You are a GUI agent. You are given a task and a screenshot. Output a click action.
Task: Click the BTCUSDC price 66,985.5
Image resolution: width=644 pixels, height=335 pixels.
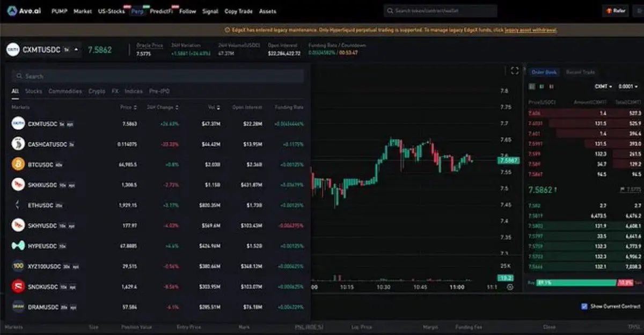(127, 165)
